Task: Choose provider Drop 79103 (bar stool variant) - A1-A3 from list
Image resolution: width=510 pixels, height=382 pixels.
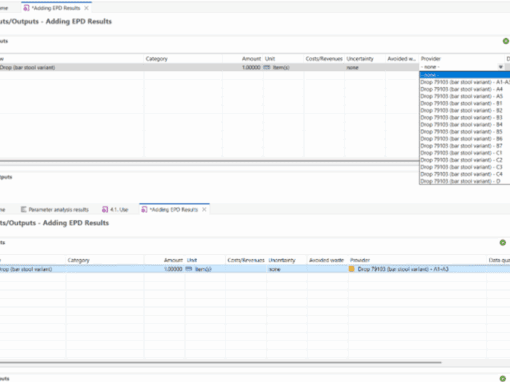Action: 464,82
